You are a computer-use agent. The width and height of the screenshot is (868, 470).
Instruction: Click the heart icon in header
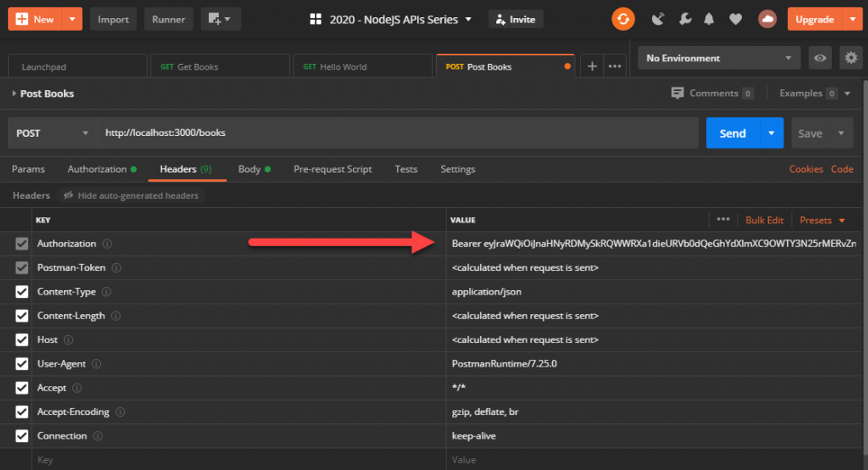pos(736,20)
